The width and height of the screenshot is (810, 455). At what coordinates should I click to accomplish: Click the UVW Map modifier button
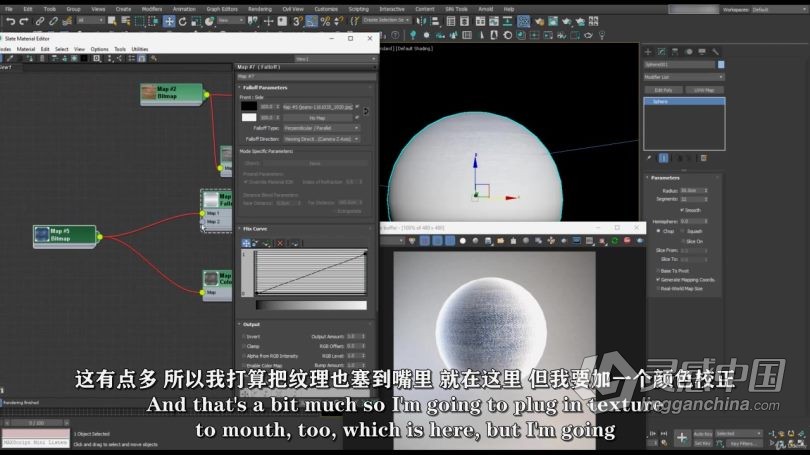pyautogui.click(x=704, y=90)
